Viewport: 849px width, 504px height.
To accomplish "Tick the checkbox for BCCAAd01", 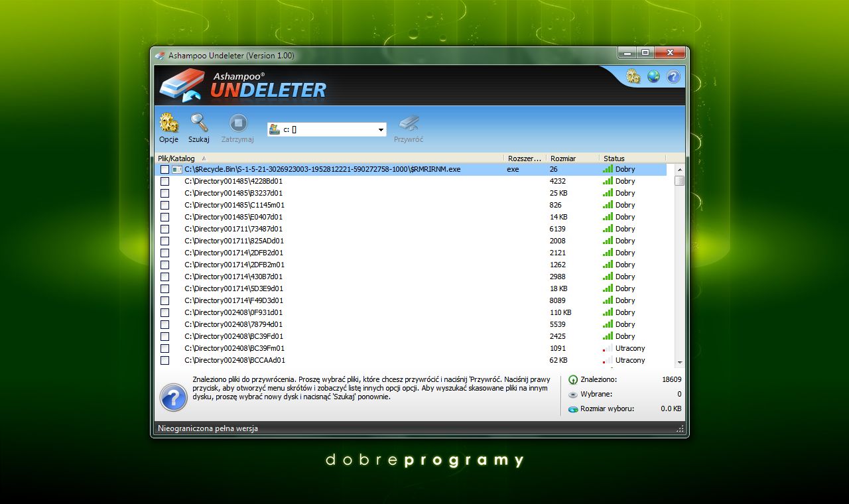I will [x=164, y=360].
